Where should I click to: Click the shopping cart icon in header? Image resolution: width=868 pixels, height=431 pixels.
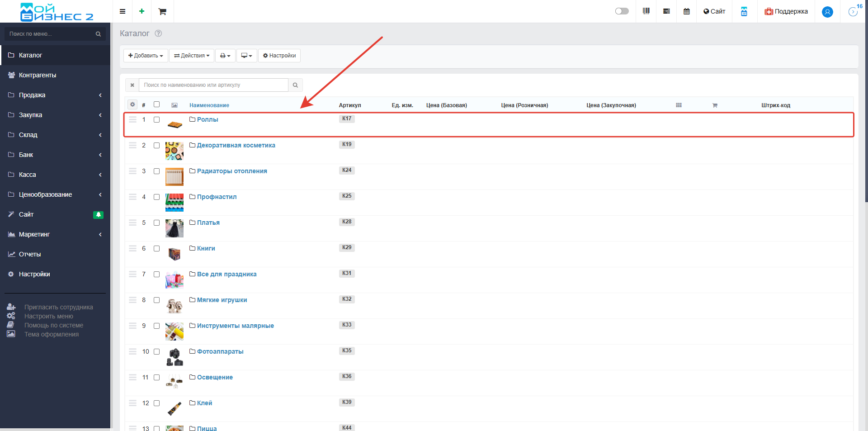[162, 11]
